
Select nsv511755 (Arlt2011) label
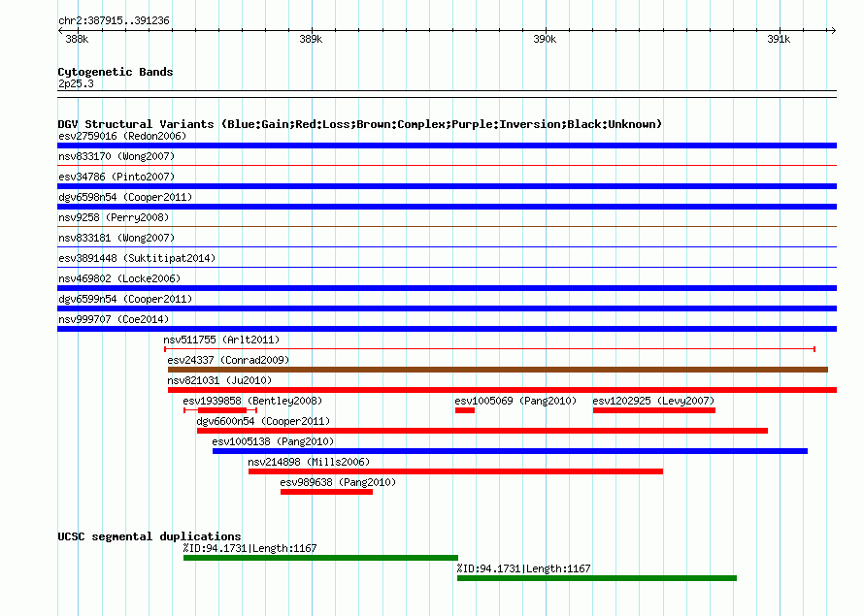point(221,340)
